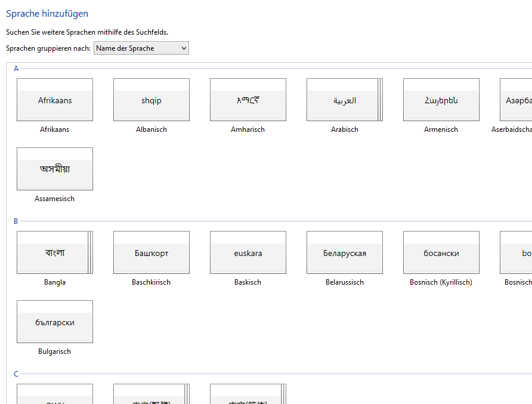The height and width of the screenshot is (404, 532).
Task: Choose the Baskisch (euskara) tile
Action: [x=248, y=253]
